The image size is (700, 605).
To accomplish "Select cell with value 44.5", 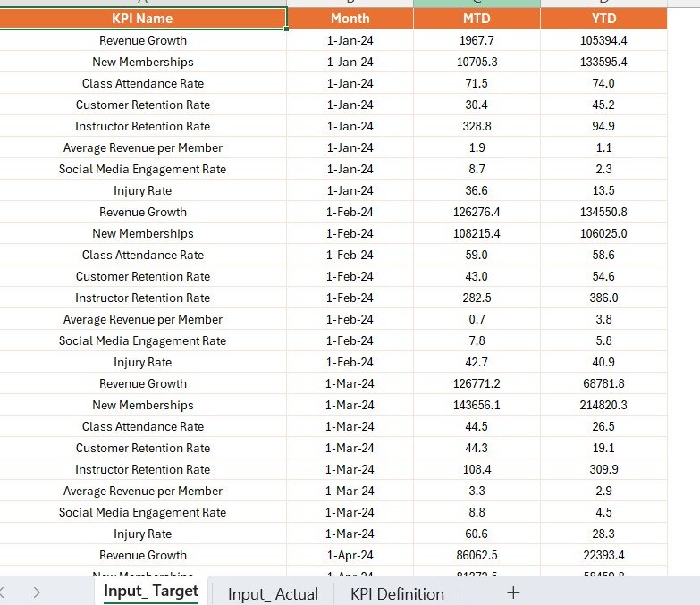I will click(x=477, y=425).
